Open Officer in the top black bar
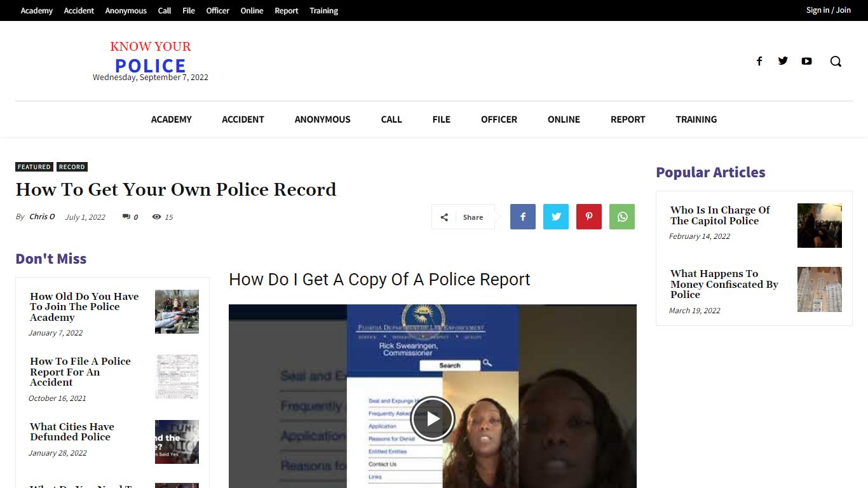The height and width of the screenshot is (488, 868). (x=218, y=10)
